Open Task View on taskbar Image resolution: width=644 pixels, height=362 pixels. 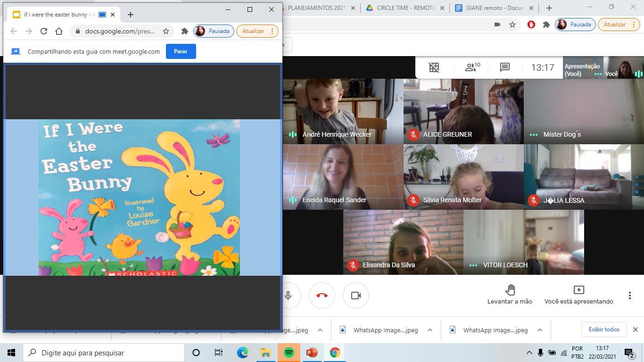(x=219, y=353)
